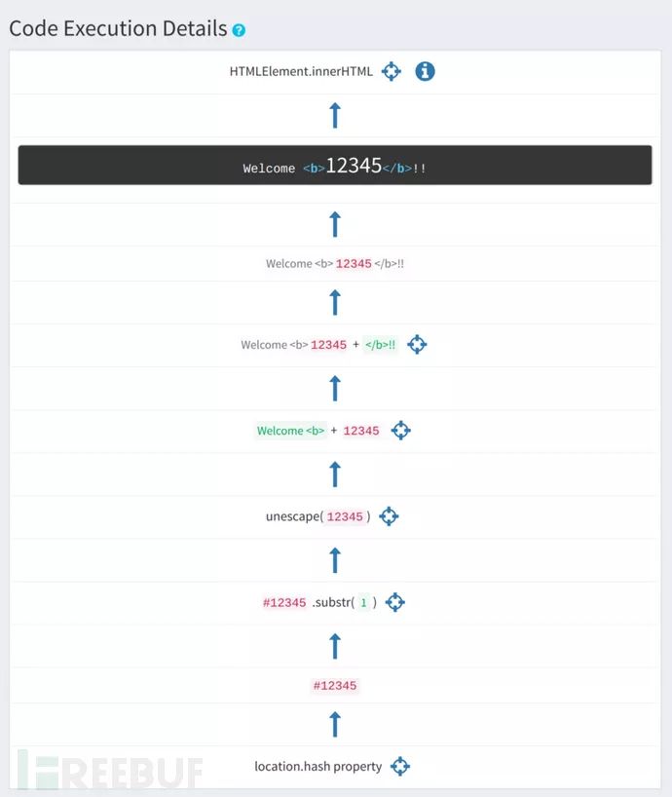The image size is (672, 797).
Task: Click crosshair icon next to .substr(1)
Action: pos(394,602)
